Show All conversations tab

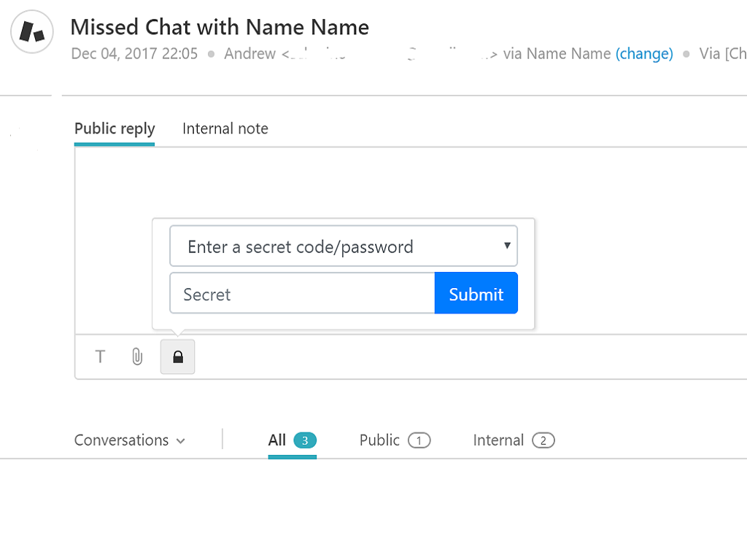pyautogui.click(x=277, y=440)
